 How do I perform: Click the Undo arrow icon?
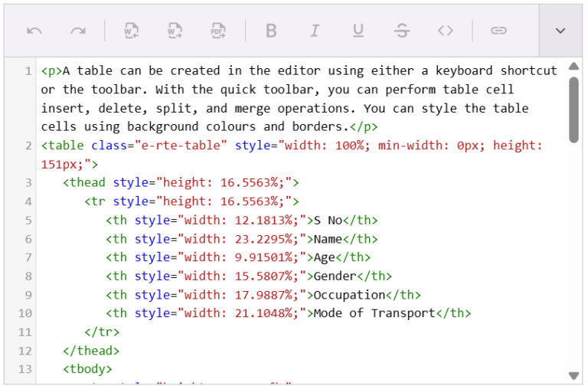[34, 31]
